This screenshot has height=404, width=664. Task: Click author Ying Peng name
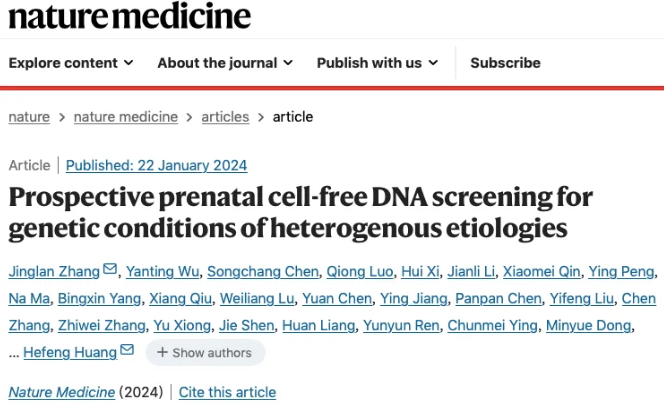621,271
